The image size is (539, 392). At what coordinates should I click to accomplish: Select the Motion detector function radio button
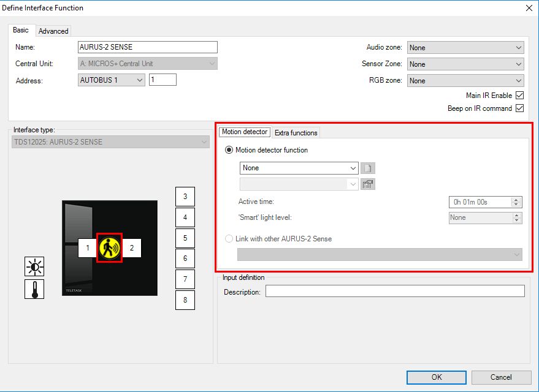pyautogui.click(x=230, y=150)
